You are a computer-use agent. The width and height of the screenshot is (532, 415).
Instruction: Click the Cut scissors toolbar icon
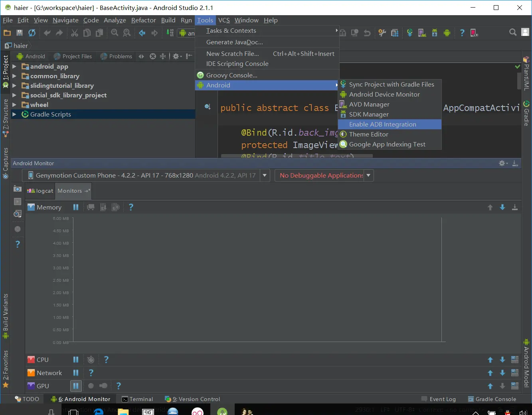pyautogui.click(x=75, y=33)
